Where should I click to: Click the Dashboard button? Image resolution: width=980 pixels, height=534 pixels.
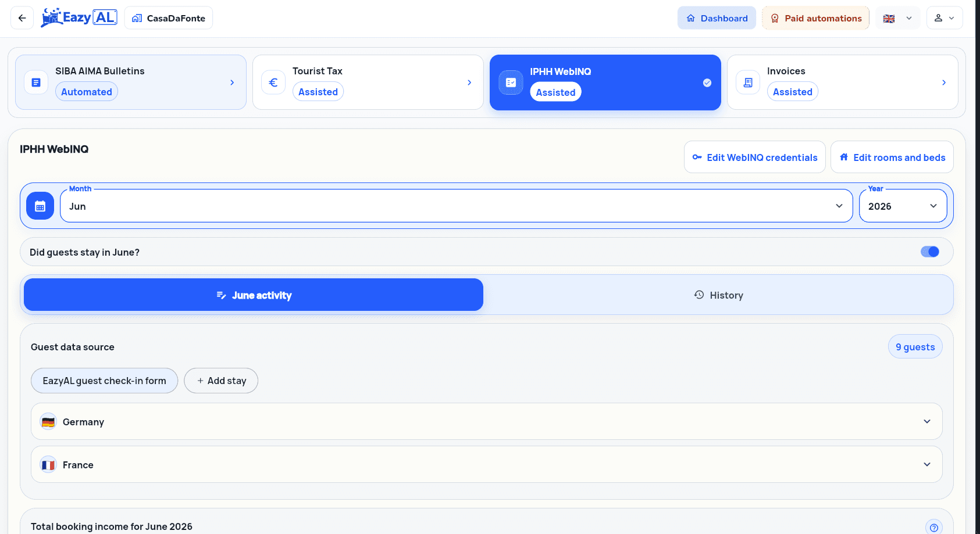[x=717, y=18]
